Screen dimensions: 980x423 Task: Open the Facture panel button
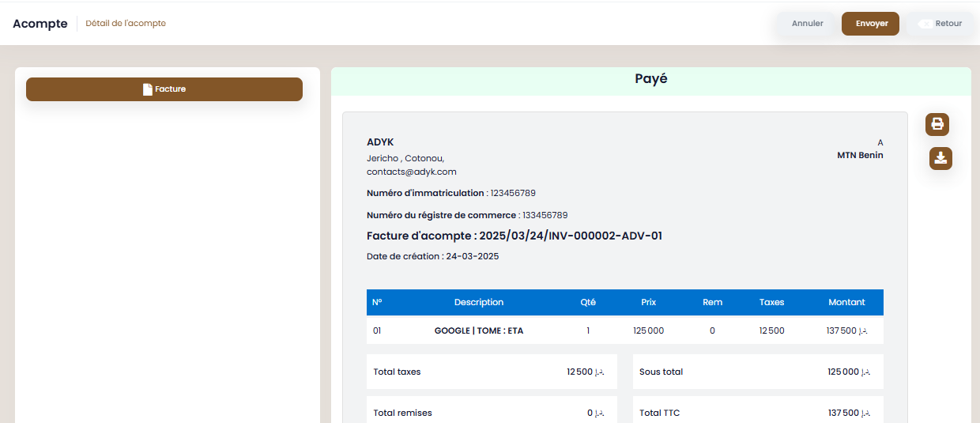coord(164,89)
